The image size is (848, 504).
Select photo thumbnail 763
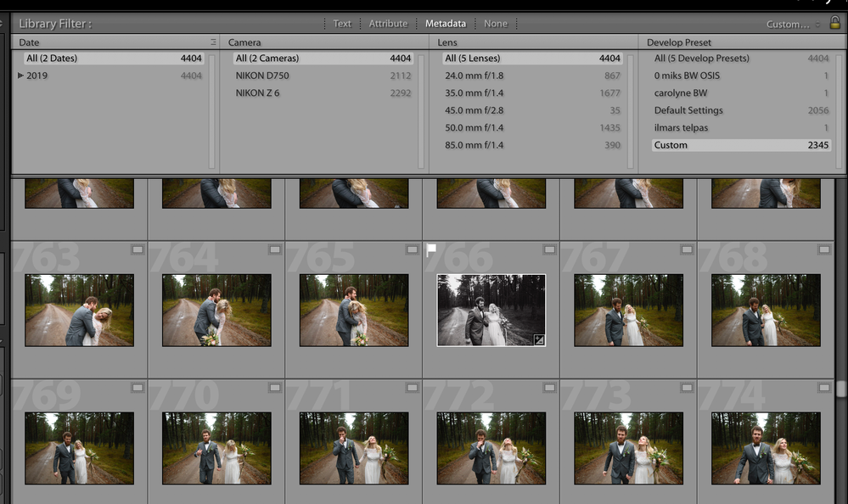(x=79, y=310)
